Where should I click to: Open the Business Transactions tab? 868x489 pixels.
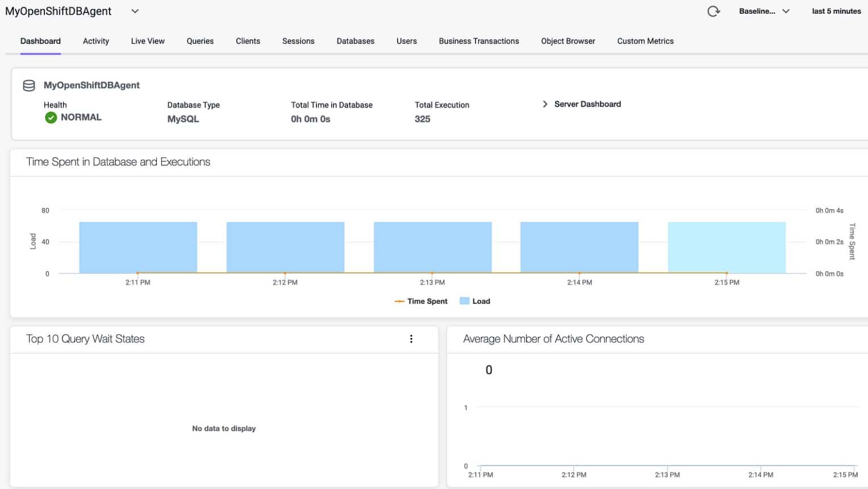pos(479,41)
